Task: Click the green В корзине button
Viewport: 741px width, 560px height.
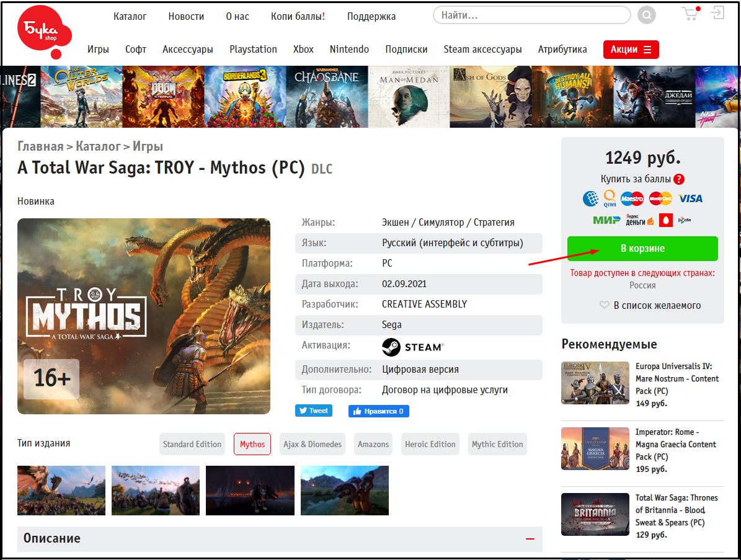Action: [x=642, y=249]
